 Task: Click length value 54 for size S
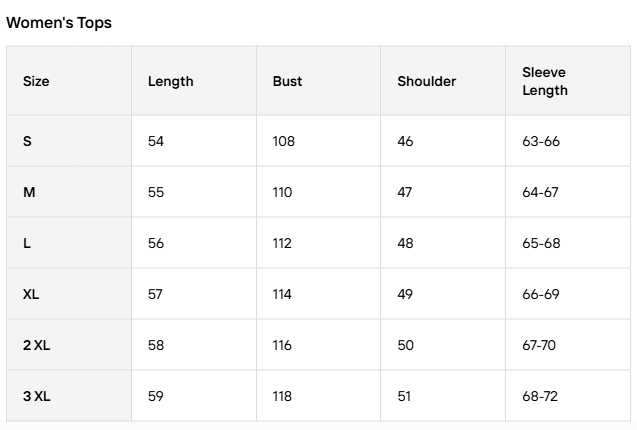(156, 141)
